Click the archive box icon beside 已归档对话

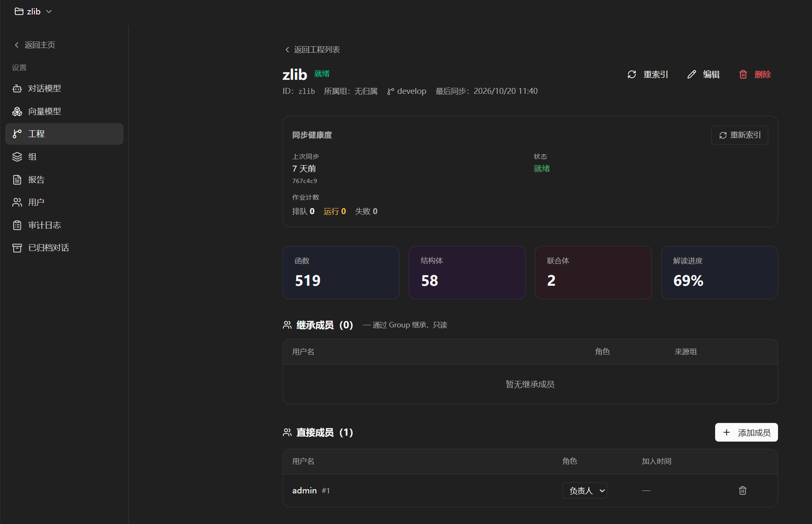point(17,248)
